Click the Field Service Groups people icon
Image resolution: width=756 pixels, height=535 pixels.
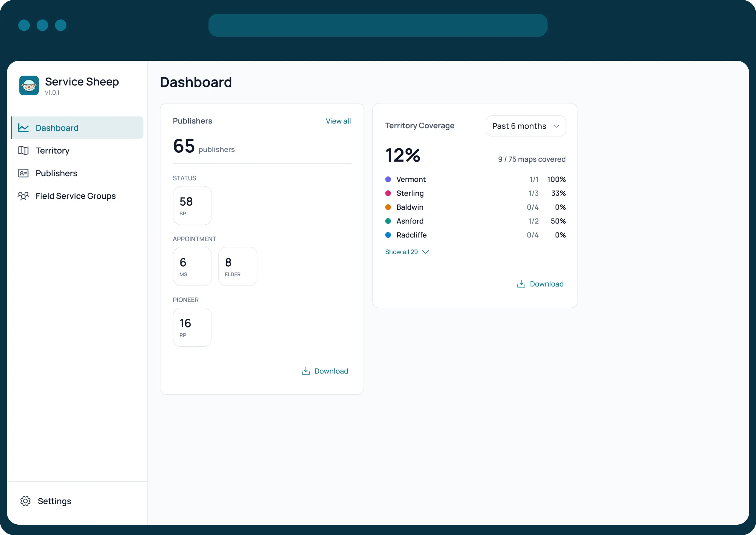[23, 196]
